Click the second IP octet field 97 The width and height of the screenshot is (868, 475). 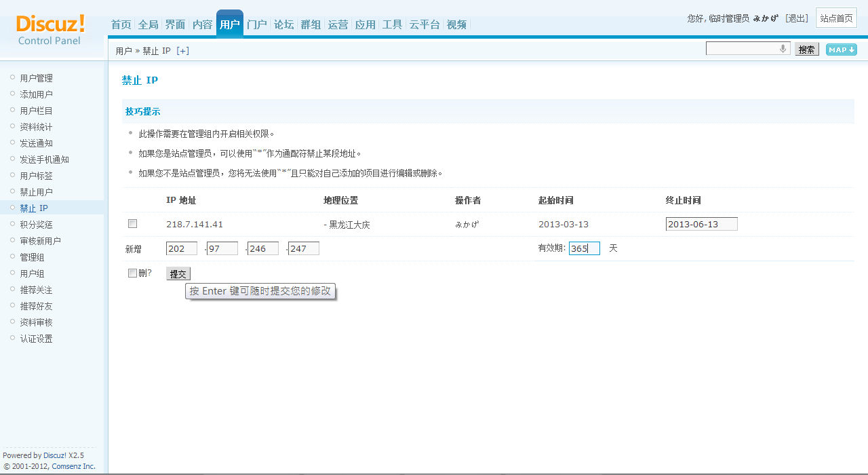click(222, 248)
